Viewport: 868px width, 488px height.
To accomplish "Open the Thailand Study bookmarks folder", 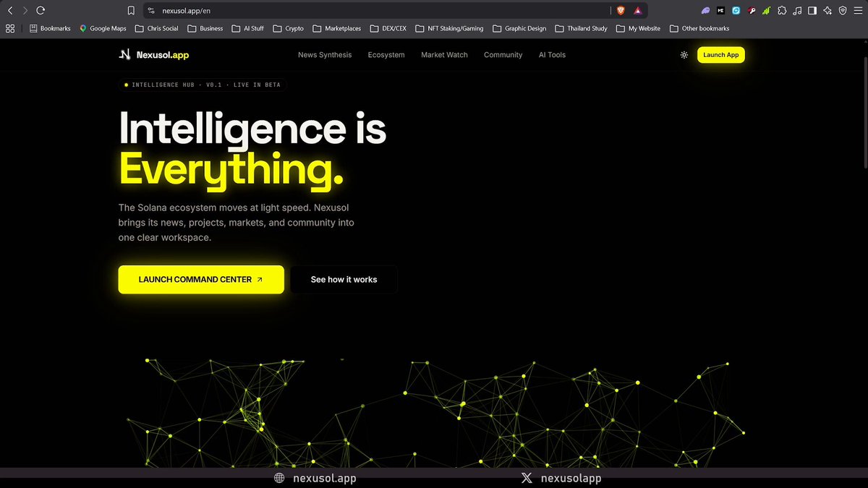I will pos(582,29).
